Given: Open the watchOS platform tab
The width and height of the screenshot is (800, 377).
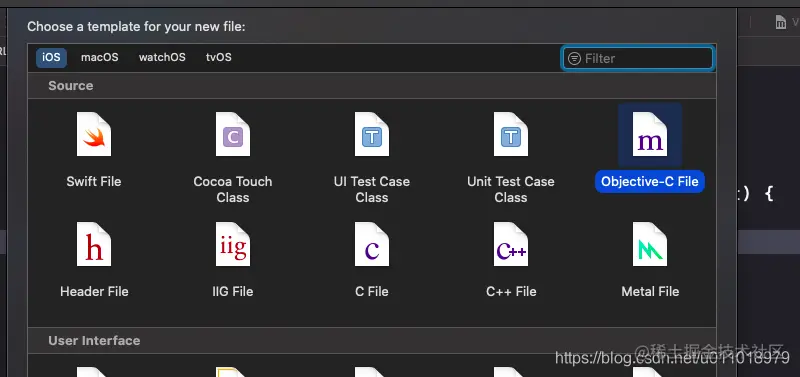Looking at the screenshot, I should coord(162,58).
